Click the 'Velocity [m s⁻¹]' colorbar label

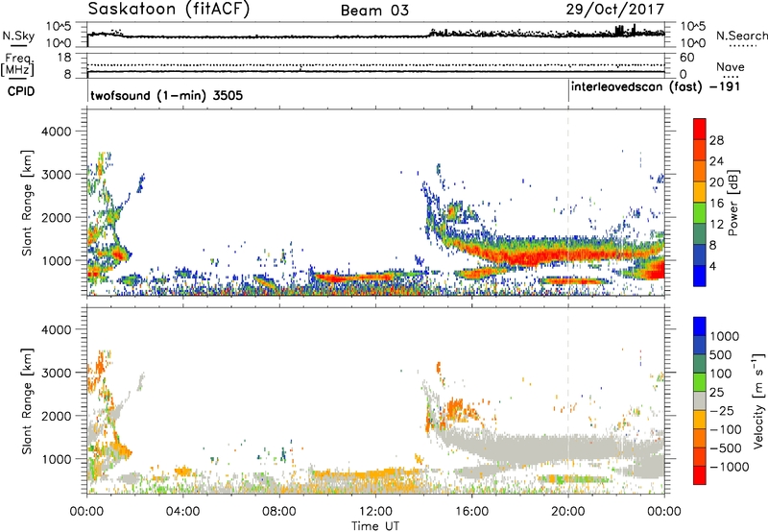tap(758, 400)
